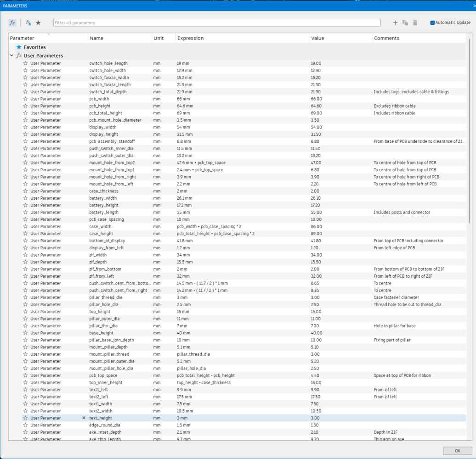
Task: Select name 'push_switch_cent_from_right'
Action: click(x=118, y=291)
